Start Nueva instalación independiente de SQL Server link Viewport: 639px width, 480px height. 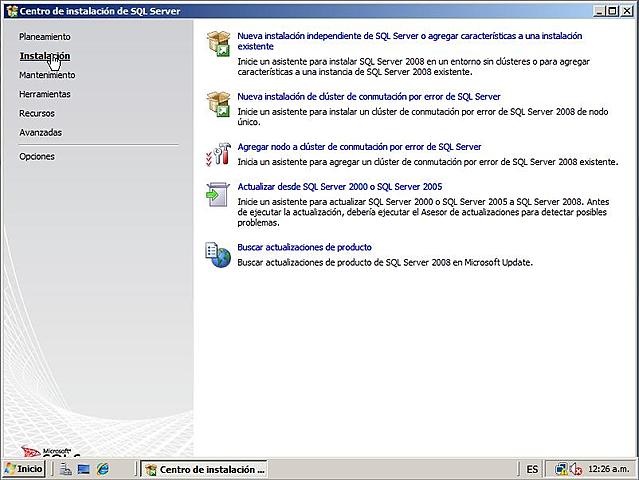tap(410, 41)
